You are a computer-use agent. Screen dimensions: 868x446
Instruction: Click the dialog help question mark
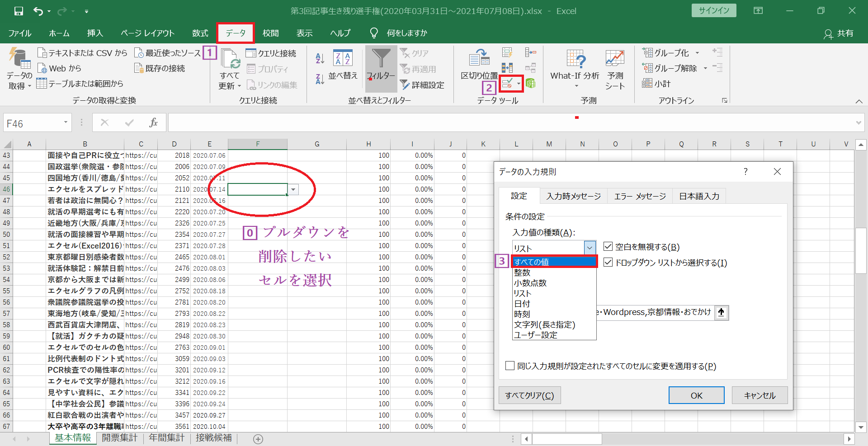[745, 171]
